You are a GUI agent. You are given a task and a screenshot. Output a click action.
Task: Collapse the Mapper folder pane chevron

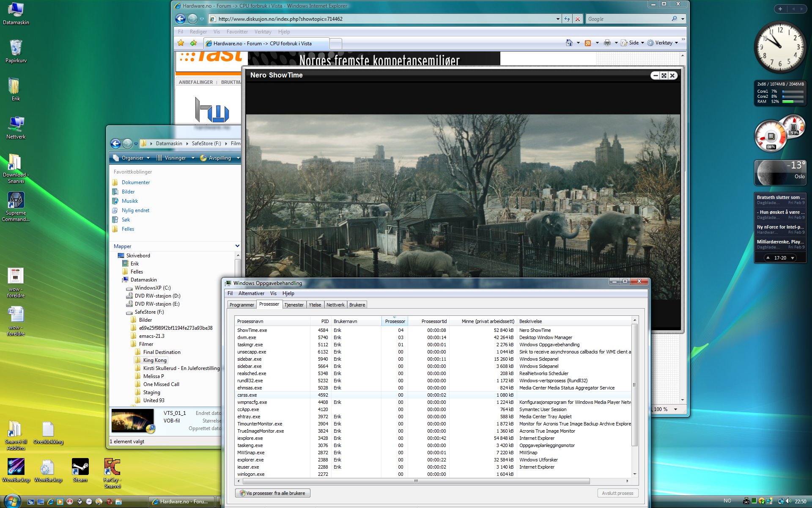click(x=237, y=246)
